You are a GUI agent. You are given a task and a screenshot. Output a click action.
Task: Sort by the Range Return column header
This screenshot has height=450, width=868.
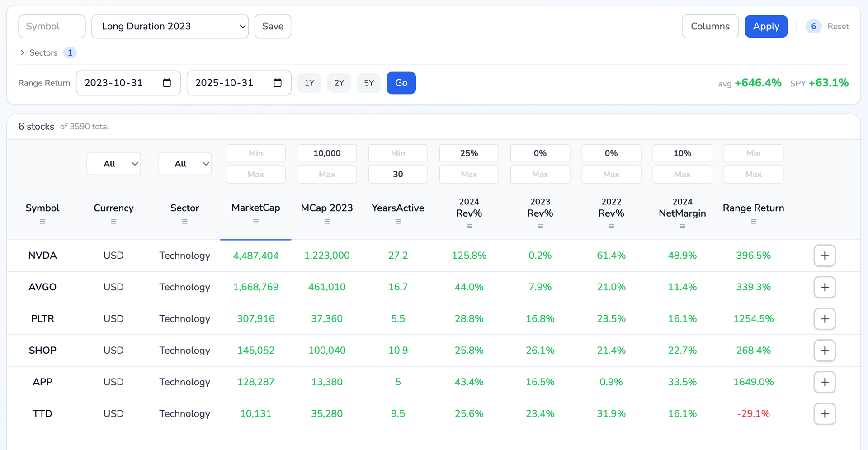pos(754,208)
